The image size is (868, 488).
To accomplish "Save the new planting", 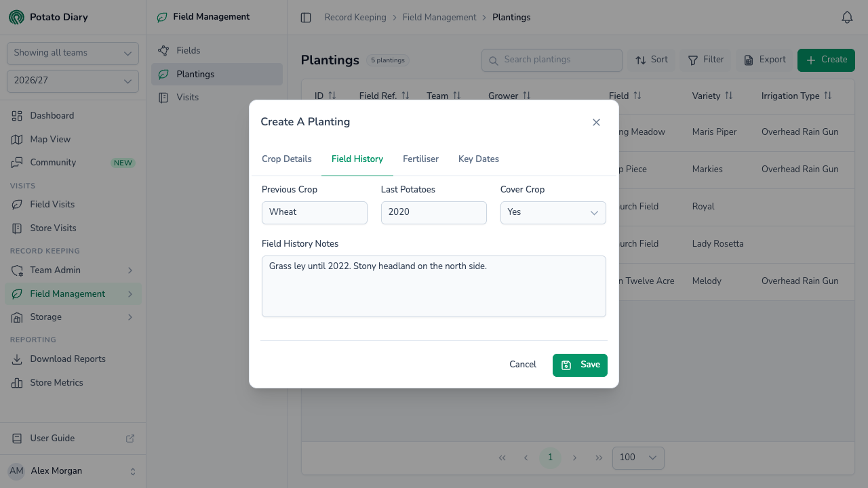I will point(580,365).
